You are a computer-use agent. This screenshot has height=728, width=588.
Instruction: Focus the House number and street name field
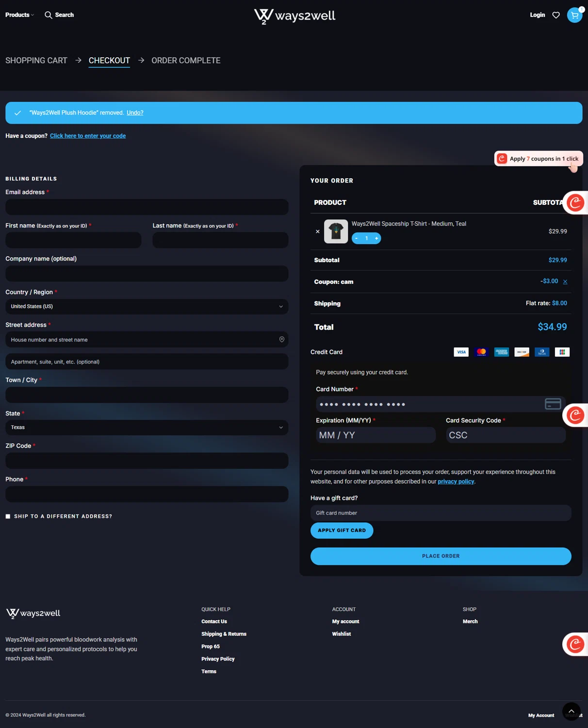(147, 340)
